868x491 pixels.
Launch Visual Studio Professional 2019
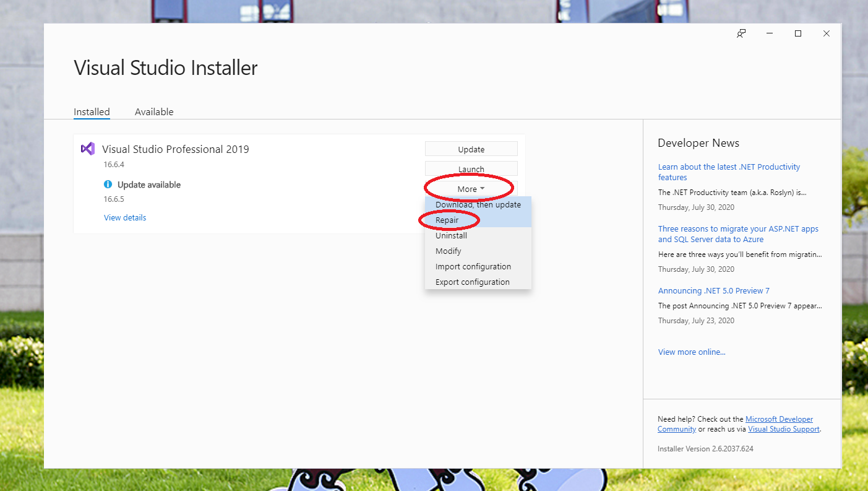[471, 168]
